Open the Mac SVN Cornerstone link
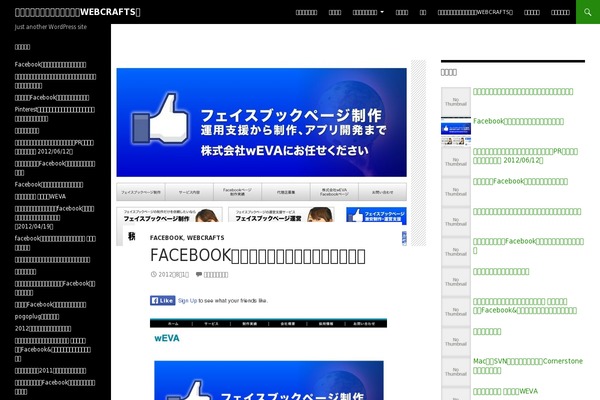 (528, 366)
